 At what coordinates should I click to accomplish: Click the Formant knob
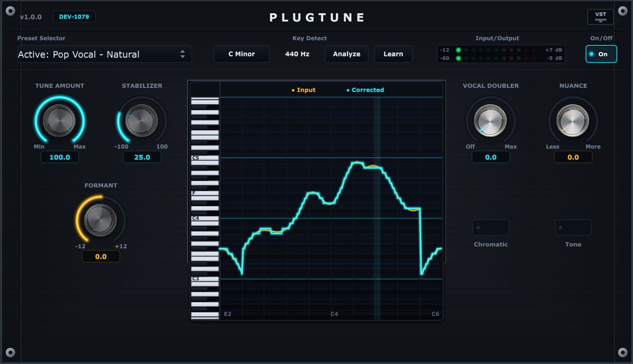[x=101, y=220]
